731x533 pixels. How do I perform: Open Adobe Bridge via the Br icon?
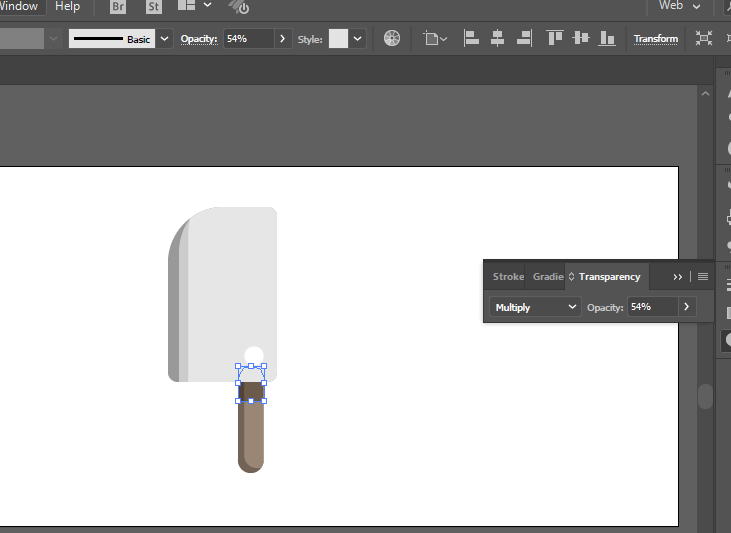click(x=118, y=7)
